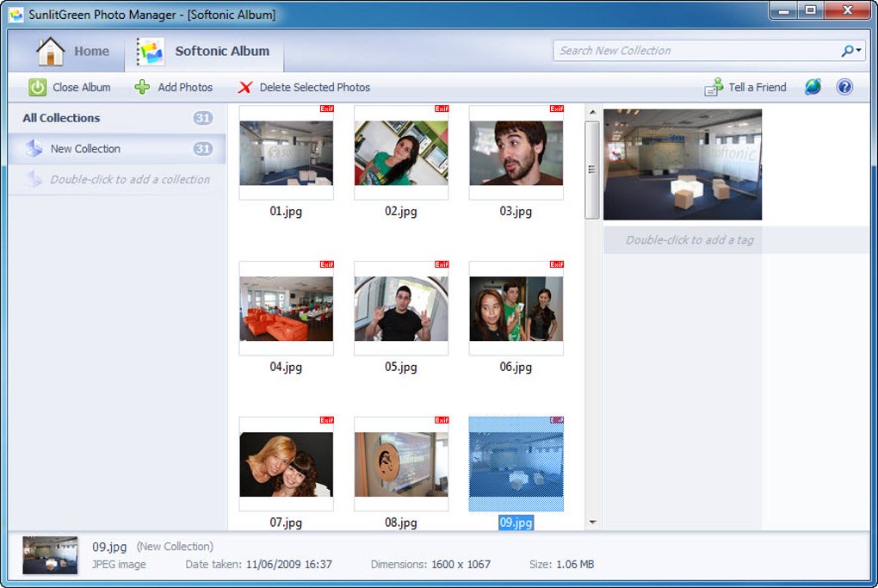Click inside the Search New Collection field
The width and height of the screenshot is (878, 588).
click(x=689, y=51)
